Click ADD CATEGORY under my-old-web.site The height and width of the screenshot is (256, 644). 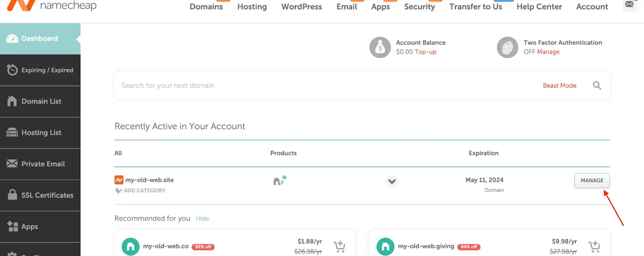point(144,190)
